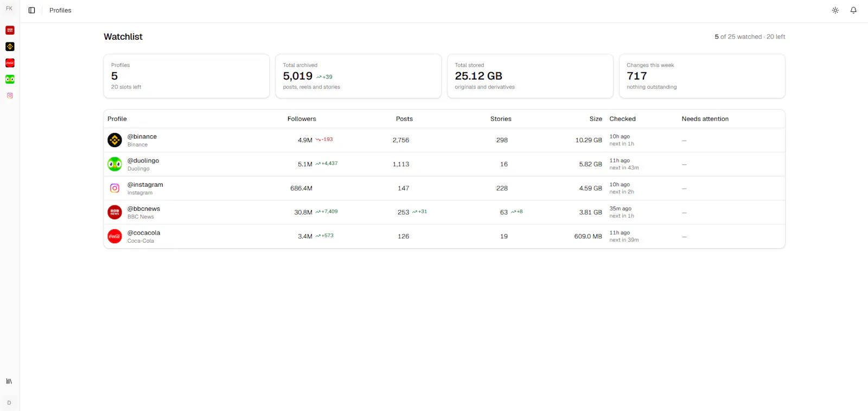Click 686.4M followers value
868x411 pixels.
point(301,188)
